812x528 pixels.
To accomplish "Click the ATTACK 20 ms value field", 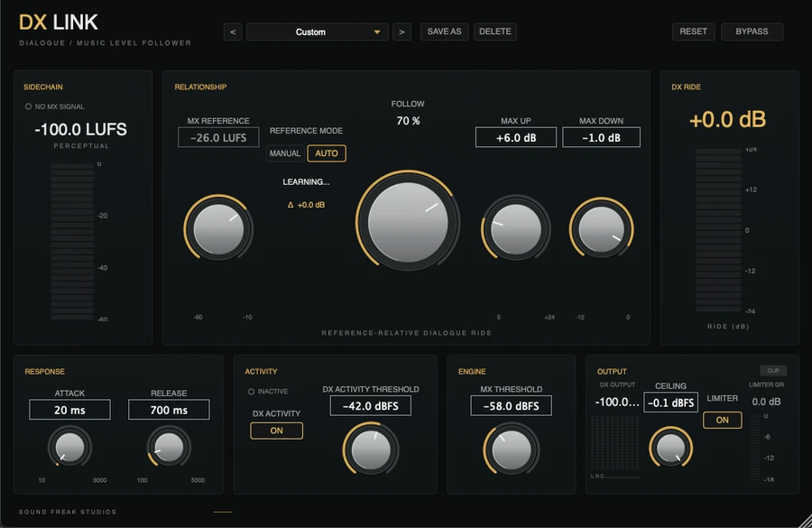I will (69, 410).
